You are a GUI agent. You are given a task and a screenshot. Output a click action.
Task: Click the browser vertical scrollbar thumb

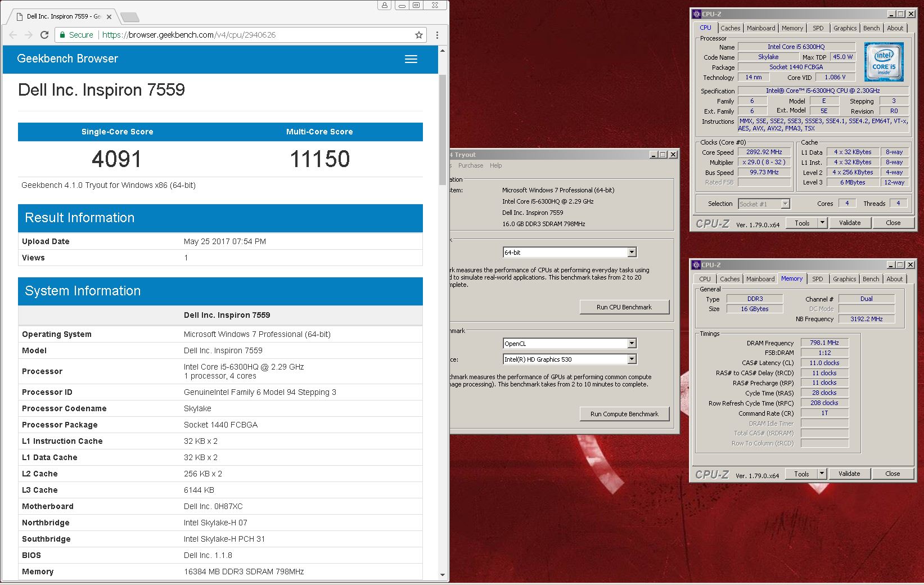442,129
